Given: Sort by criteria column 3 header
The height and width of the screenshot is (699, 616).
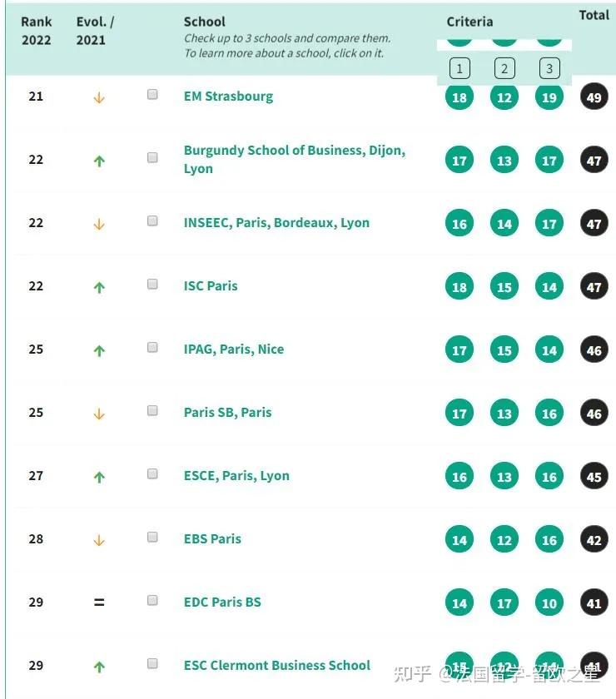Looking at the screenshot, I should [x=549, y=68].
